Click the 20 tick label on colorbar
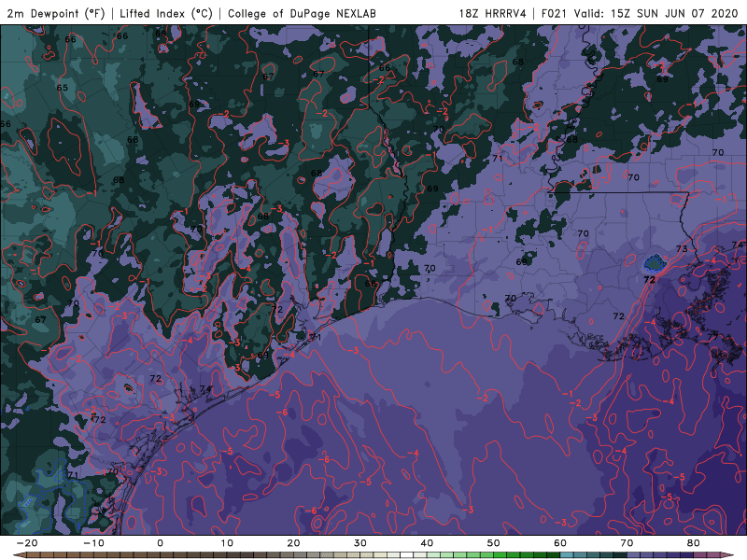 click(293, 543)
